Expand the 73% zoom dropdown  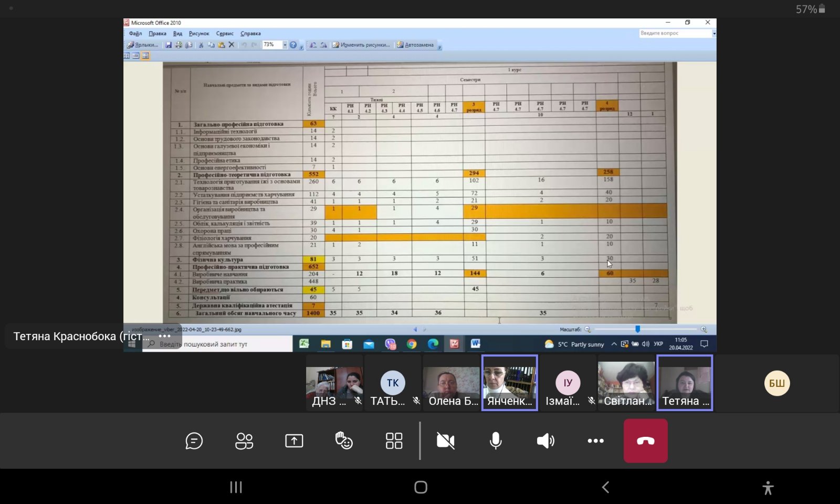click(285, 45)
